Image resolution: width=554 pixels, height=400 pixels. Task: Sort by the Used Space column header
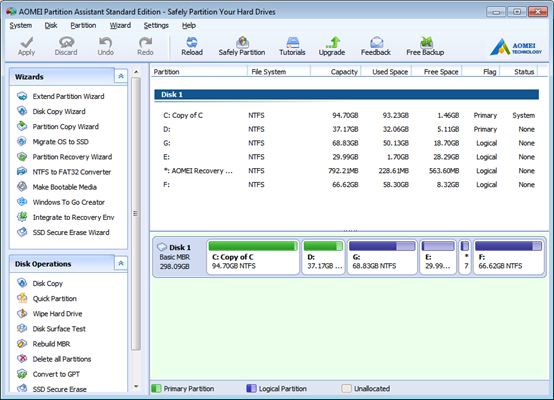click(386, 72)
